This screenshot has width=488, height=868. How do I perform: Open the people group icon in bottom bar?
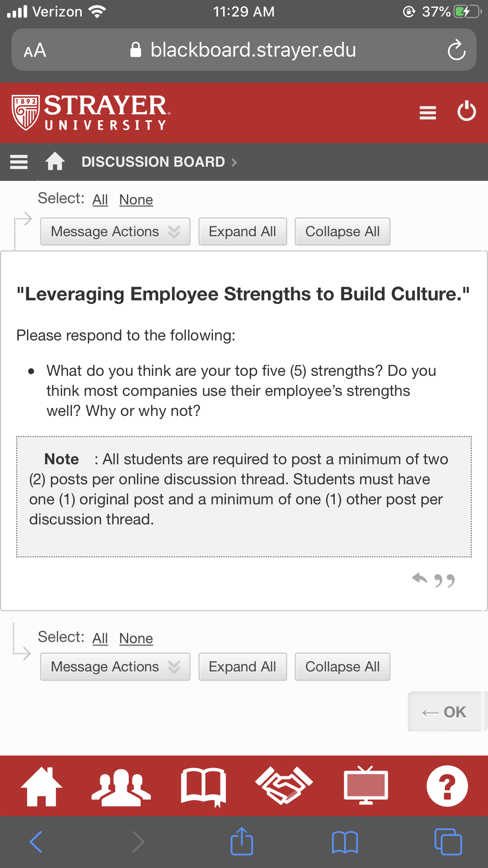(x=121, y=787)
